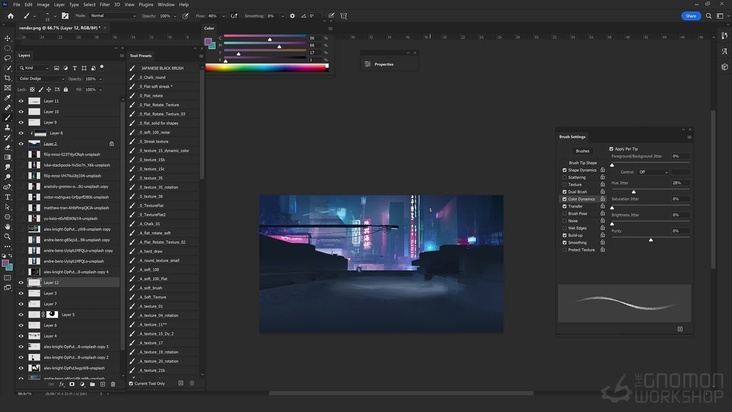Click the color spectrum ramp in Color panel
This screenshot has width=732, height=412.
(x=267, y=68)
